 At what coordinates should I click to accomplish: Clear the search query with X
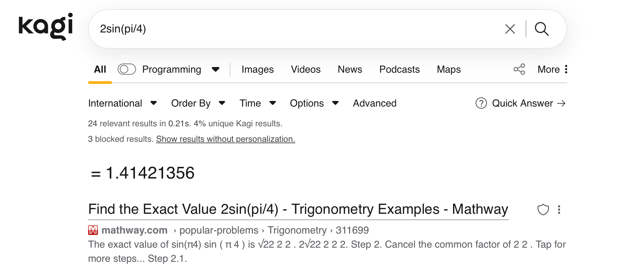pyautogui.click(x=510, y=29)
